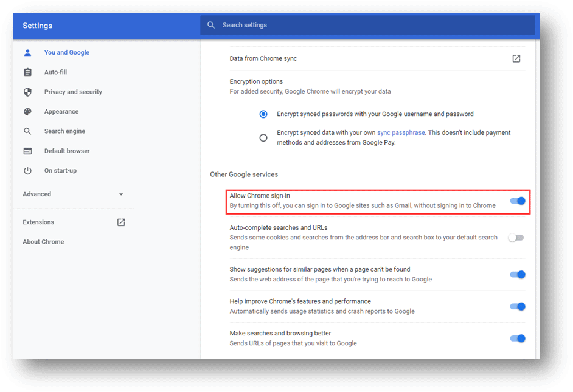Toggle off Show suggestions for similar pages
The image size is (573, 392).
pos(518,274)
